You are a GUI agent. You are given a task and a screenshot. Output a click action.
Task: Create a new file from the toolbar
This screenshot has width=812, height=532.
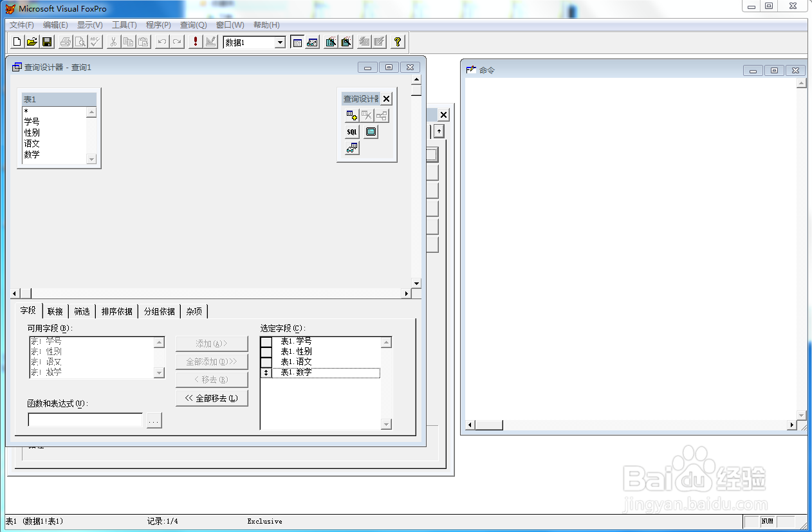point(17,42)
